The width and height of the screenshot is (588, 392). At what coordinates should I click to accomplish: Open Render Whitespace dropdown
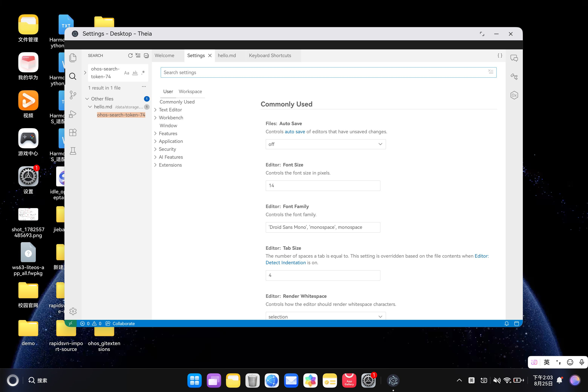(x=325, y=316)
